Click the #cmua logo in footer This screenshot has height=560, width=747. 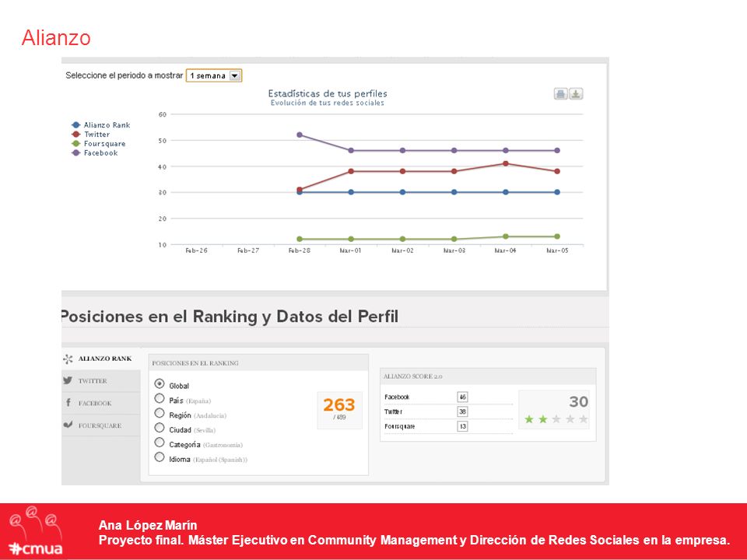point(36,531)
